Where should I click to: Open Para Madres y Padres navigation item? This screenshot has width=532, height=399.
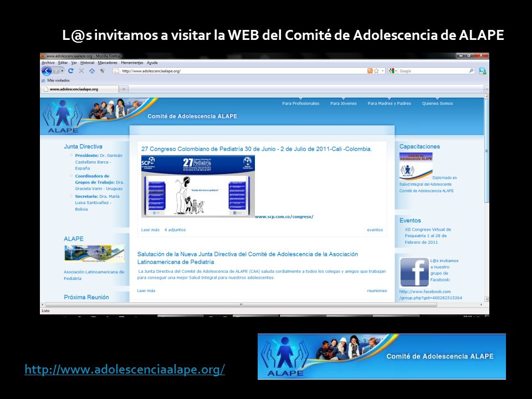(x=389, y=104)
